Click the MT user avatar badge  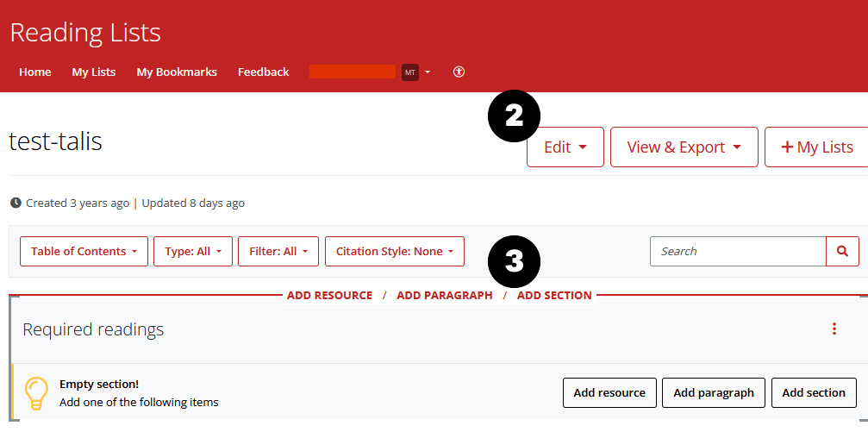click(x=410, y=72)
